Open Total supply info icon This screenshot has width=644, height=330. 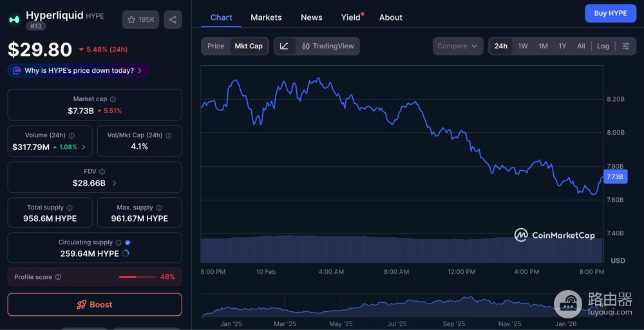(x=70, y=208)
